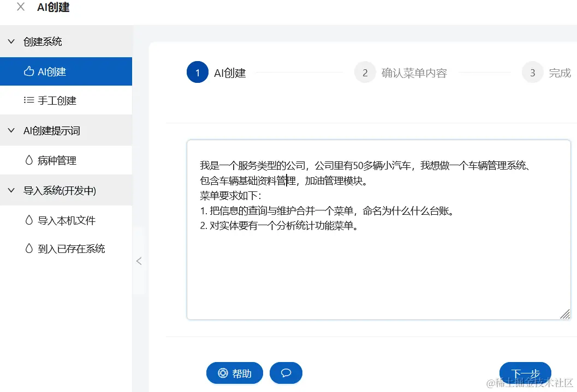
Task: Click the line starting 2. 对实体要有
Action: click(279, 226)
